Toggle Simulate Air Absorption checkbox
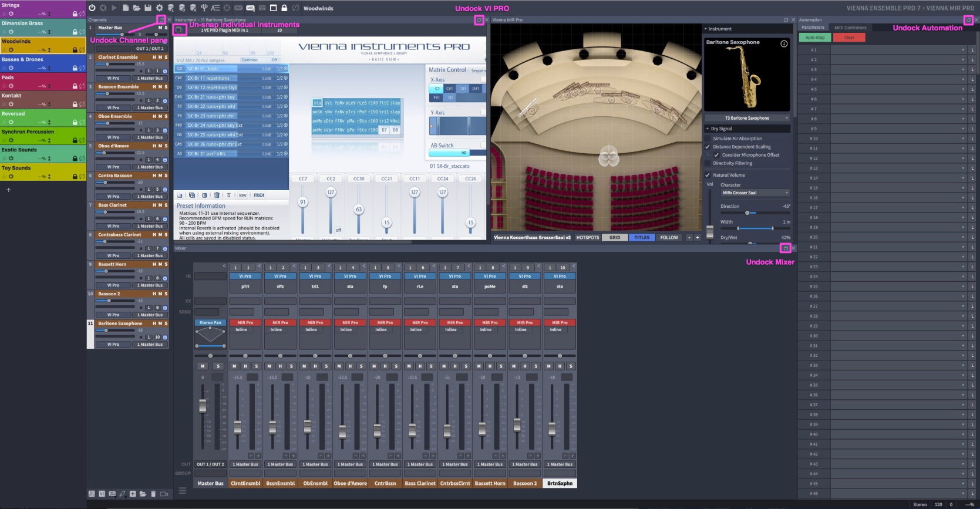Screen dimensions: 980x509 [708, 139]
